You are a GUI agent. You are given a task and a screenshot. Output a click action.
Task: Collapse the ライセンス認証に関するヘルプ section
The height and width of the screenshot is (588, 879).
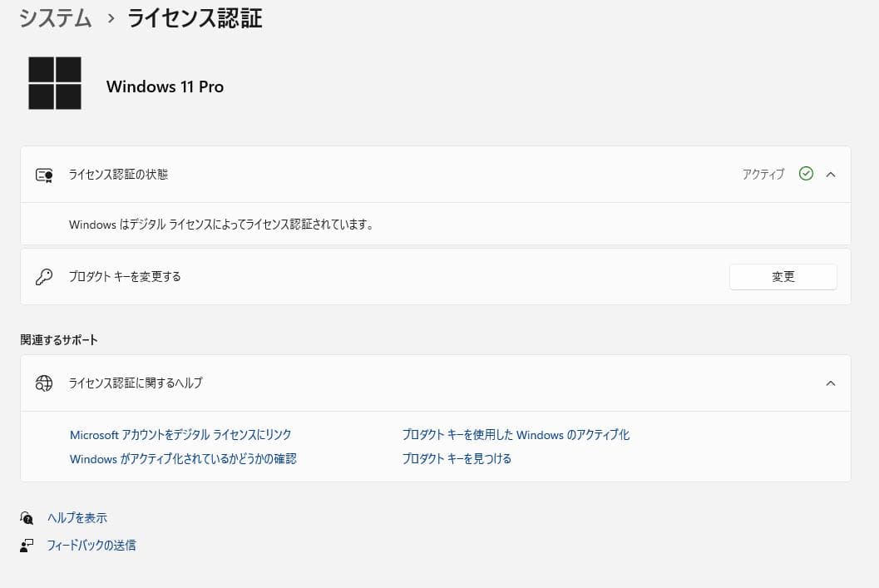[x=830, y=383]
